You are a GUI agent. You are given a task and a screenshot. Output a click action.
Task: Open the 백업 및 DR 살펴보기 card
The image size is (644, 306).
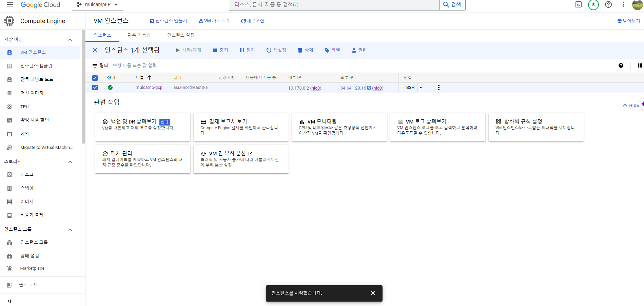point(143,127)
